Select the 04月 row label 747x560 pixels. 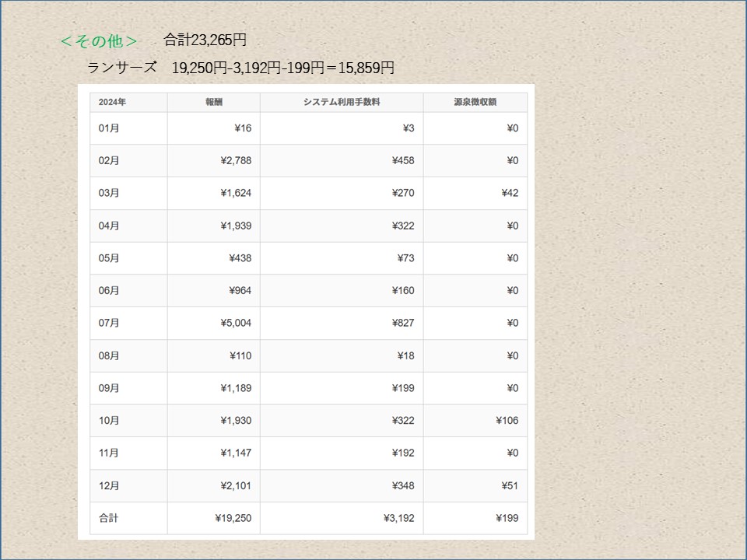109,226
